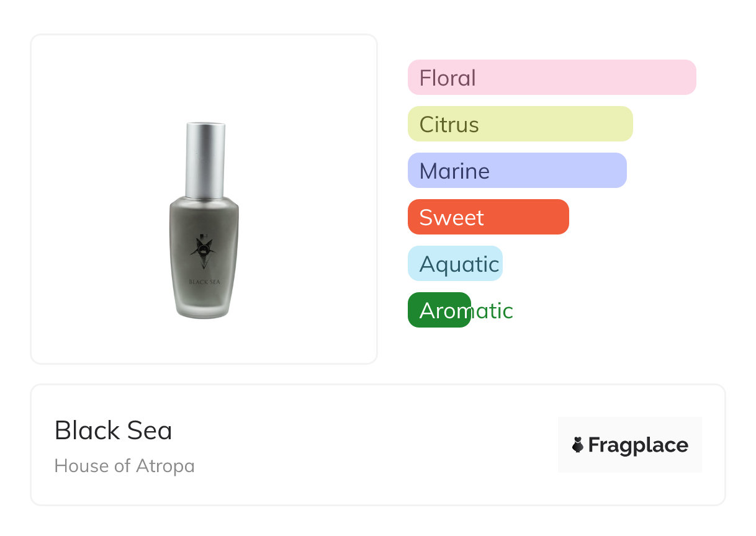Click the word Marine label
The width and height of the screenshot is (756, 536).
[x=454, y=171]
